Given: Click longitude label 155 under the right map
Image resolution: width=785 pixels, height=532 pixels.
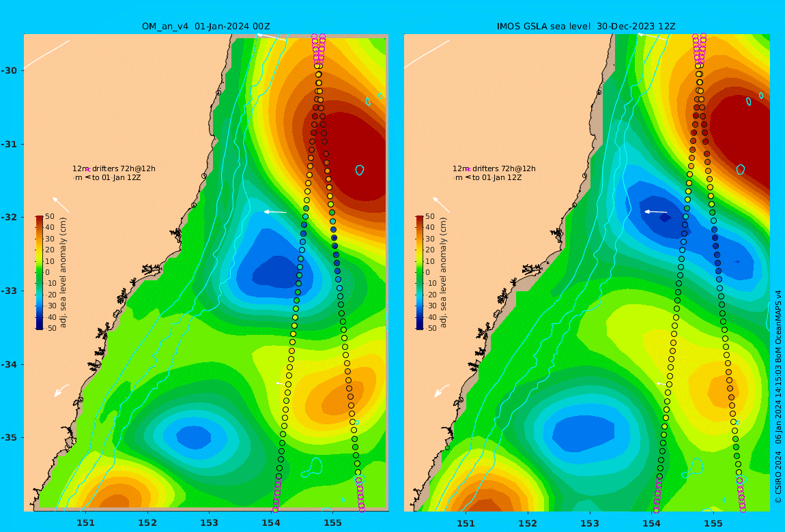Looking at the screenshot, I should 713,523.
